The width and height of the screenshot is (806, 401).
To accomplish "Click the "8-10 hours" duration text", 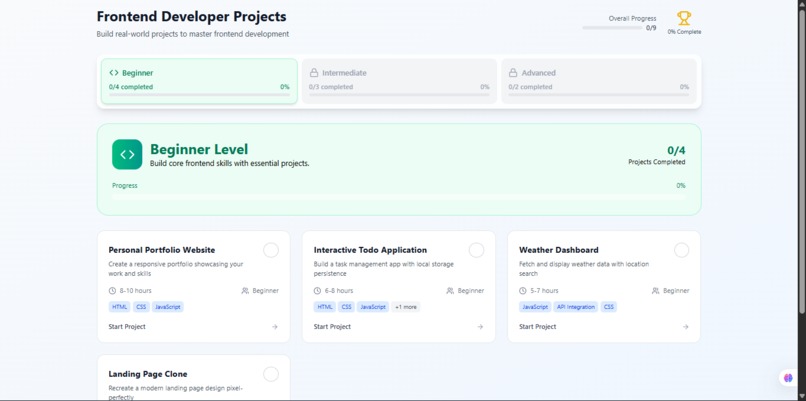I will 135,291.
